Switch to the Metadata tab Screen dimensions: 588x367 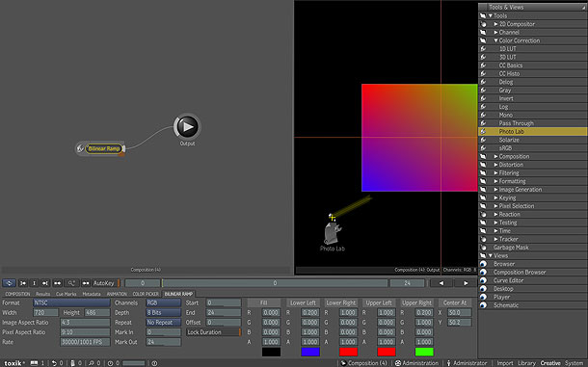[x=92, y=294]
